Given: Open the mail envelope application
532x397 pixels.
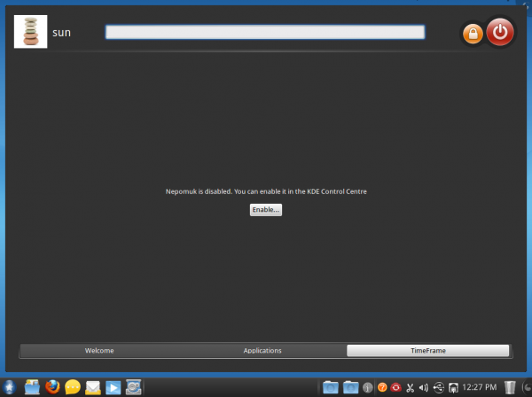Looking at the screenshot, I should (x=92, y=387).
